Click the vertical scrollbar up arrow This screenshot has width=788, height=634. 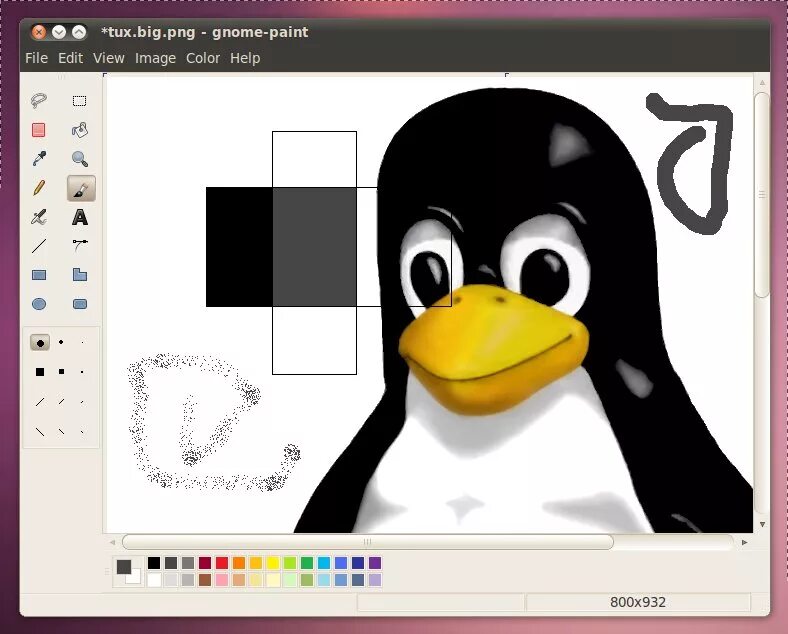click(x=762, y=82)
